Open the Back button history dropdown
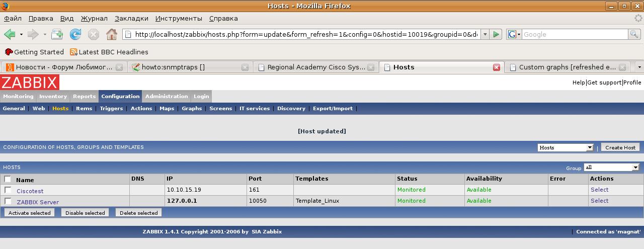The width and height of the screenshot is (644, 249). (x=21, y=34)
